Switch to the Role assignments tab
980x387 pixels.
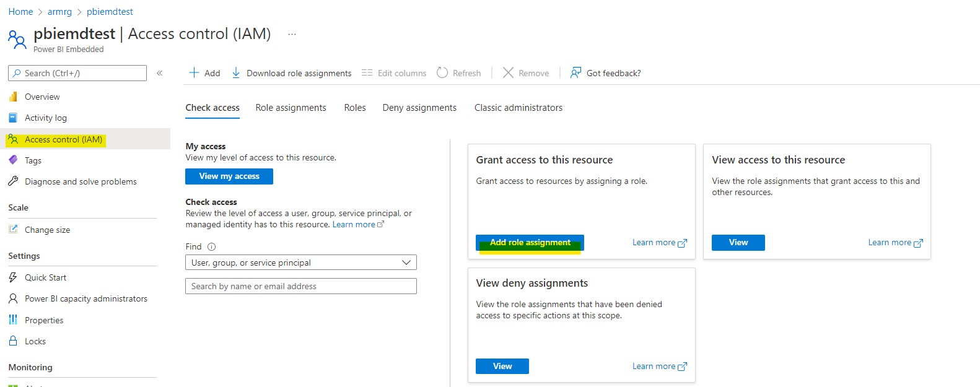coord(291,108)
